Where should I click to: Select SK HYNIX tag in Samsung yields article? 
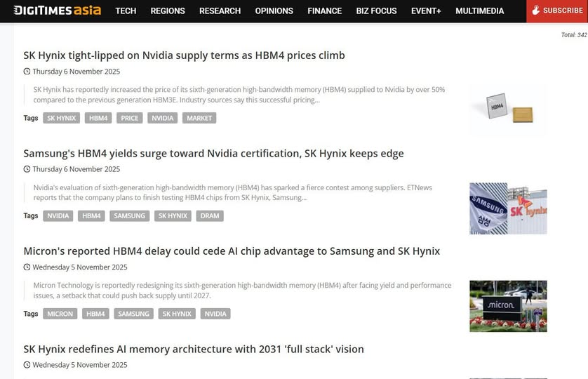[173, 215]
